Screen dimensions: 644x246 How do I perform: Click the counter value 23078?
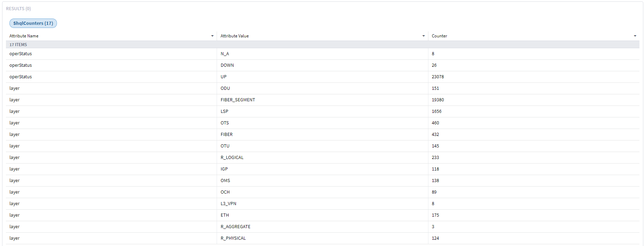tap(438, 77)
